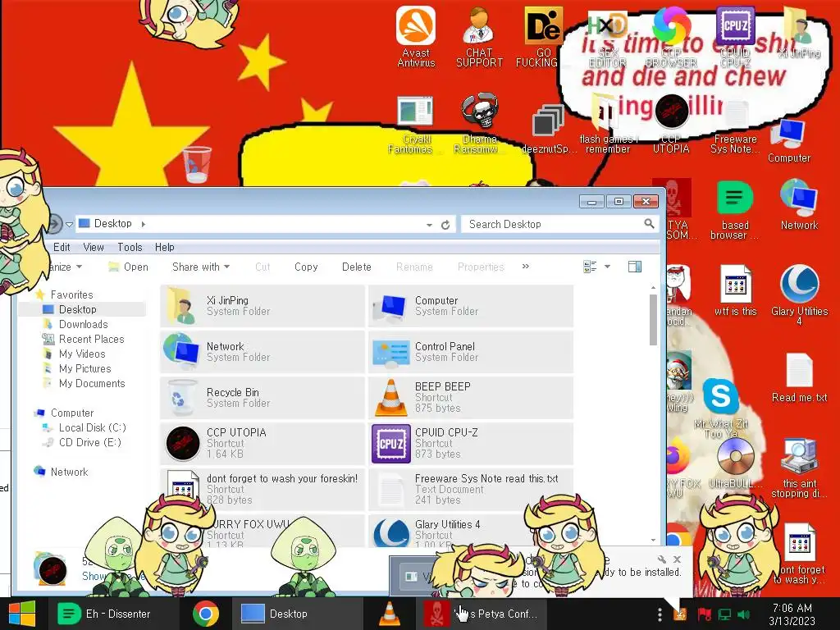Switch to Petya Conf taskbar window
This screenshot has width=840, height=630.
pyautogui.click(x=481, y=614)
